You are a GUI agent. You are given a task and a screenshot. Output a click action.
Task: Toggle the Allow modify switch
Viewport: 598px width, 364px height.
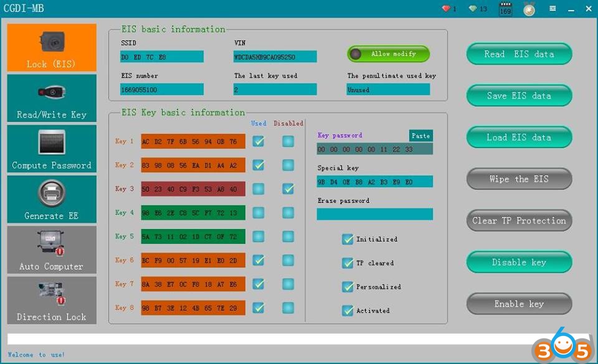(388, 54)
